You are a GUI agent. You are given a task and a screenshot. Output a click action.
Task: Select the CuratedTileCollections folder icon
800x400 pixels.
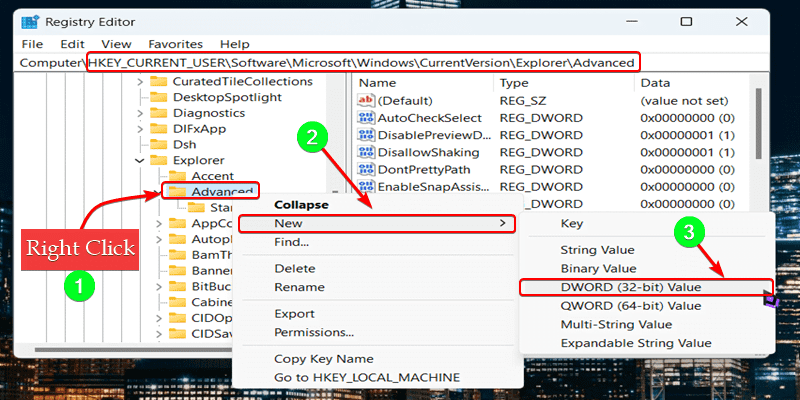pyautogui.click(x=159, y=82)
